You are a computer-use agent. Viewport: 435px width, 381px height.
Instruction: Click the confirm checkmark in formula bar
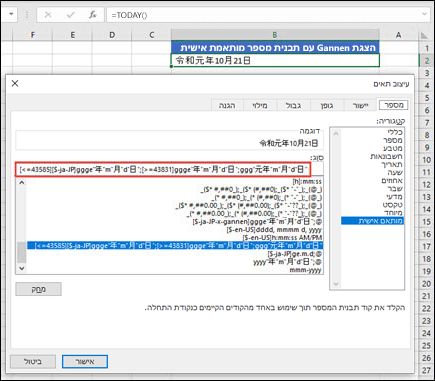(x=71, y=15)
